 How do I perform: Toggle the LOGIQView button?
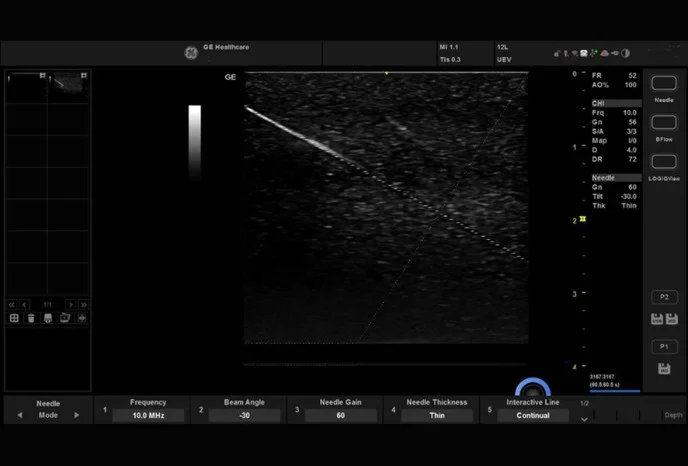coord(664,162)
